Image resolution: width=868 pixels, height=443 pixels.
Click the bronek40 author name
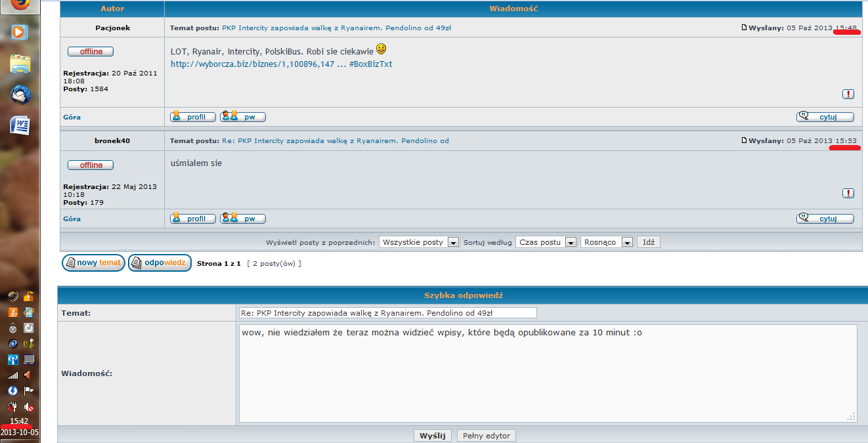click(x=112, y=141)
